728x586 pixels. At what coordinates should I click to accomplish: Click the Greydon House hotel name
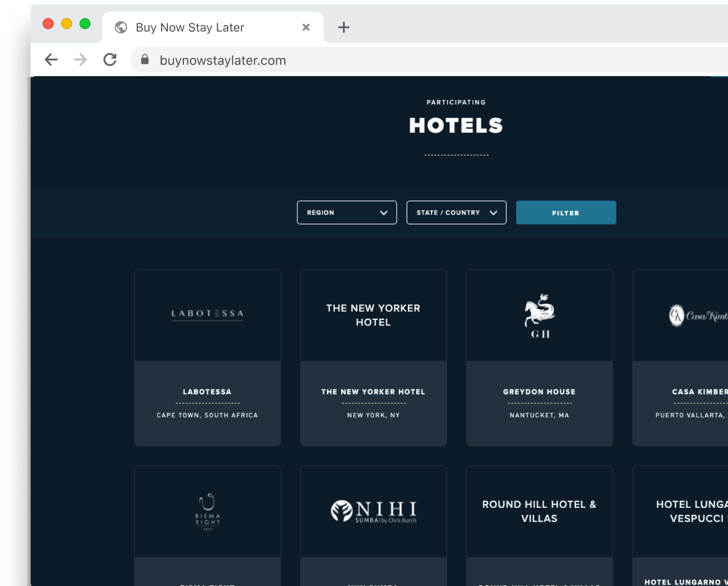click(x=539, y=392)
